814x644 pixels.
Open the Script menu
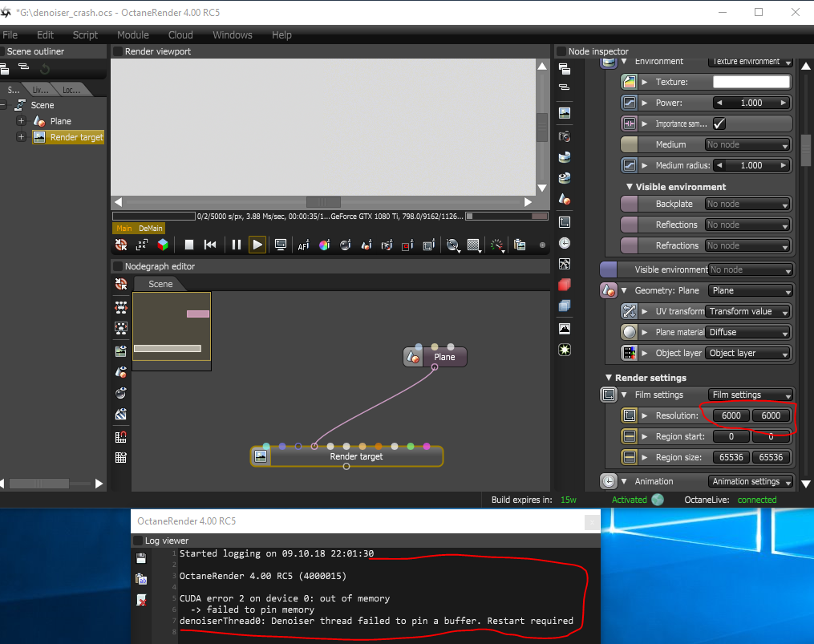tap(85, 34)
